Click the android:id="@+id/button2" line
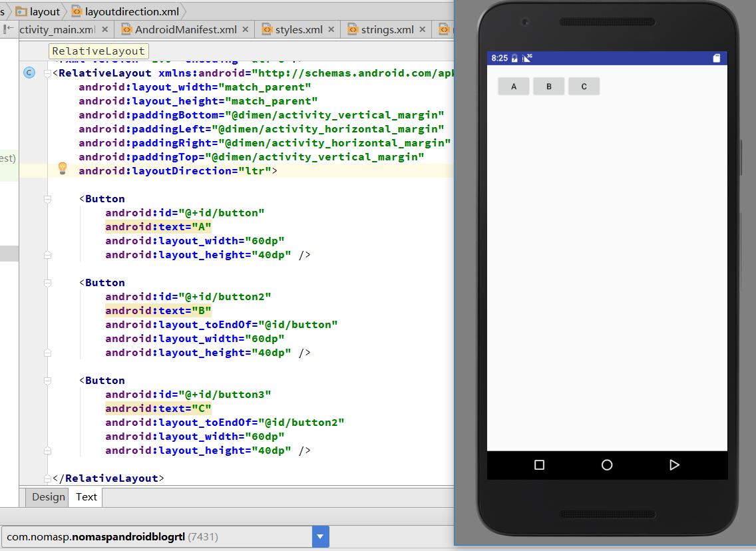756x551 pixels. (188, 297)
